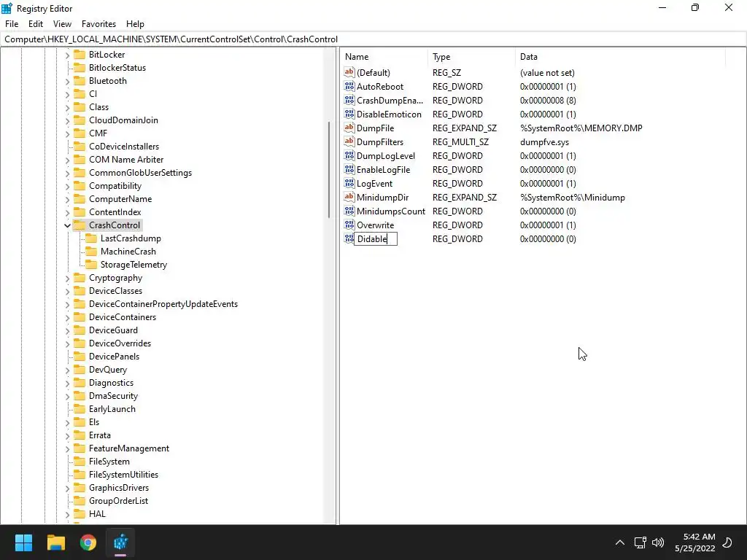
Task: Open the Favorites menu
Action: point(98,24)
